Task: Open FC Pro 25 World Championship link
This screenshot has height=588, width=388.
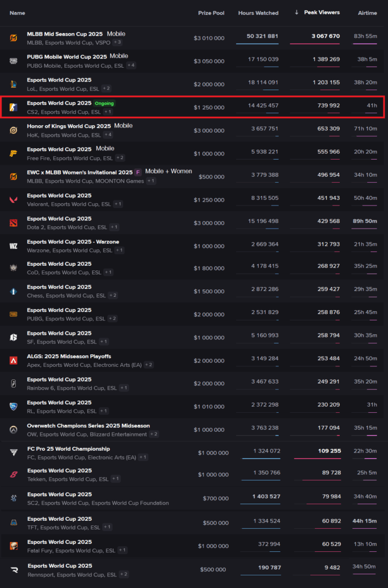Action: point(68,449)
